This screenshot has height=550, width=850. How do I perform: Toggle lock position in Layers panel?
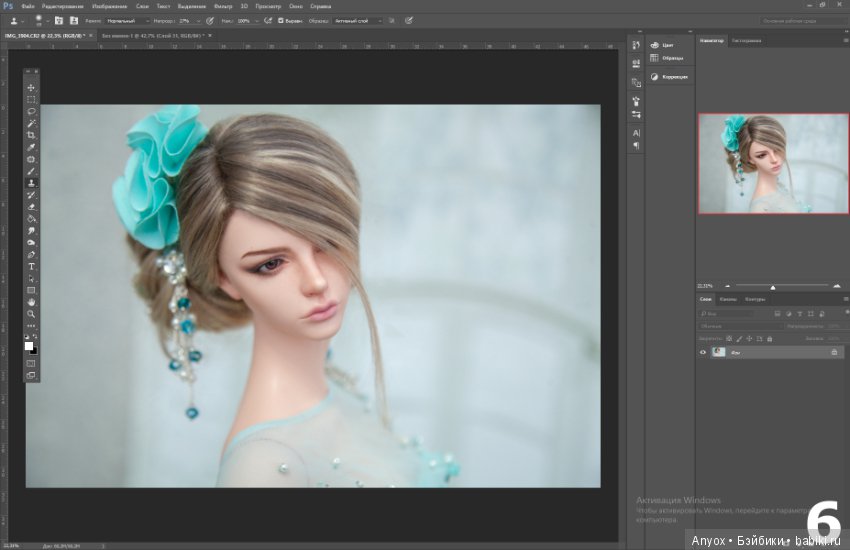click(749, 339)
